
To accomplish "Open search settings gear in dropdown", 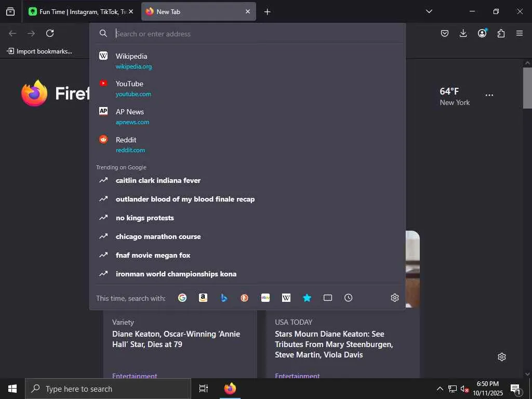I will [x=395, y=298].
